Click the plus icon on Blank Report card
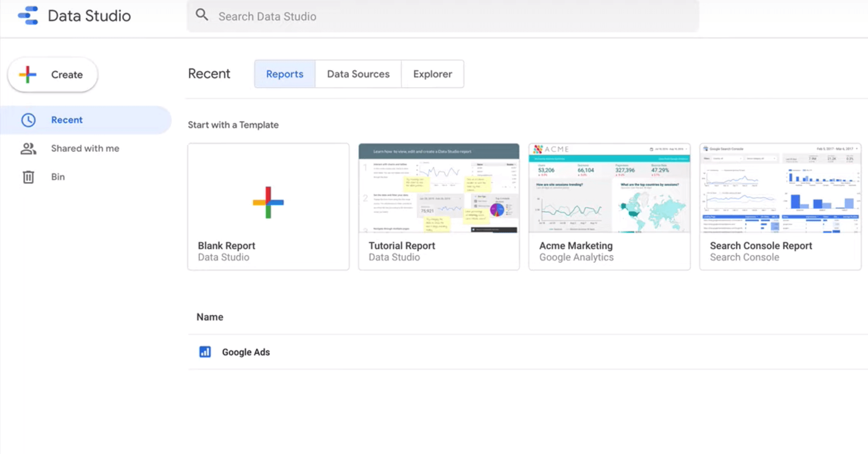Image resolution: width=868 pixels, height=454 pixels. click(268, 202)
